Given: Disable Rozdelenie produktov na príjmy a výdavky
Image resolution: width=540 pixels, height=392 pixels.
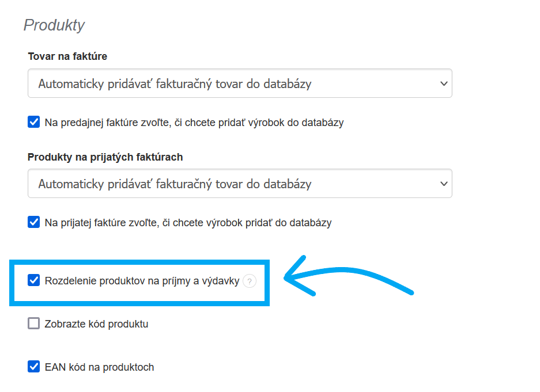Looking at the screenshot, I should [34, 281].
